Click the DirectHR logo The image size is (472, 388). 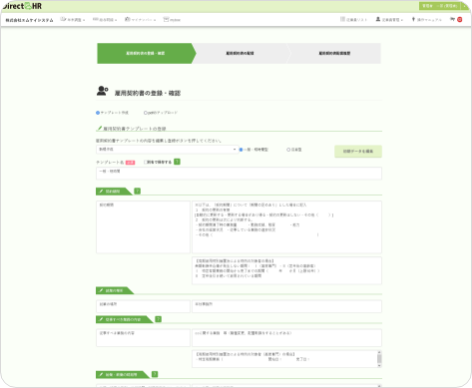click(22, 6)
